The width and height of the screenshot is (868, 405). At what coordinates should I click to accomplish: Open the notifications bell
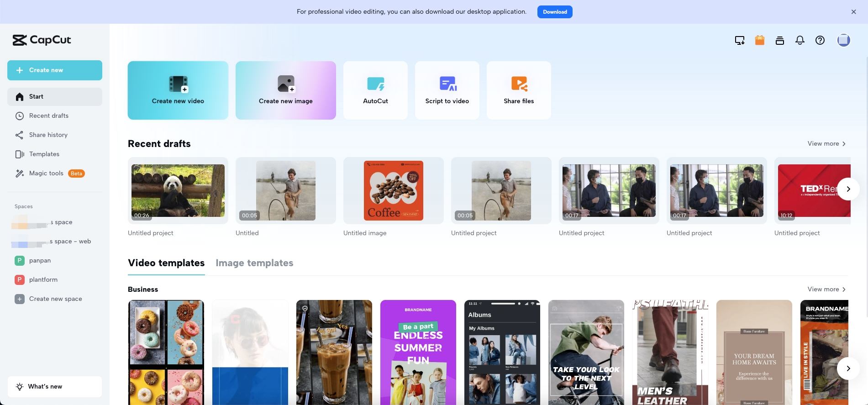pyautogui.click(x=800, y=41)
